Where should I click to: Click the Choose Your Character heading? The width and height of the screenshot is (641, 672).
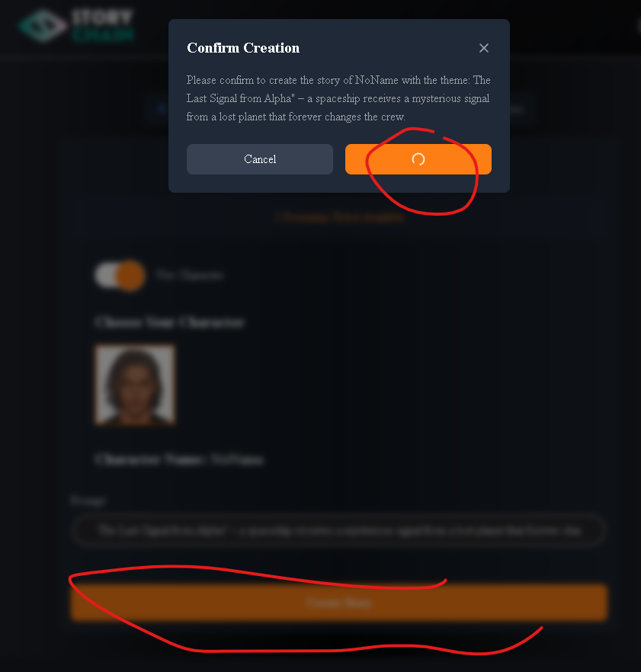(x=170, y=322)
